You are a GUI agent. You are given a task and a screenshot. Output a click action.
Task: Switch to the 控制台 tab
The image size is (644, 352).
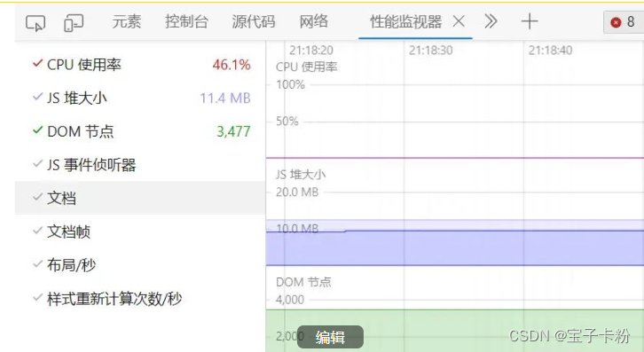click(x=186, y=21)
